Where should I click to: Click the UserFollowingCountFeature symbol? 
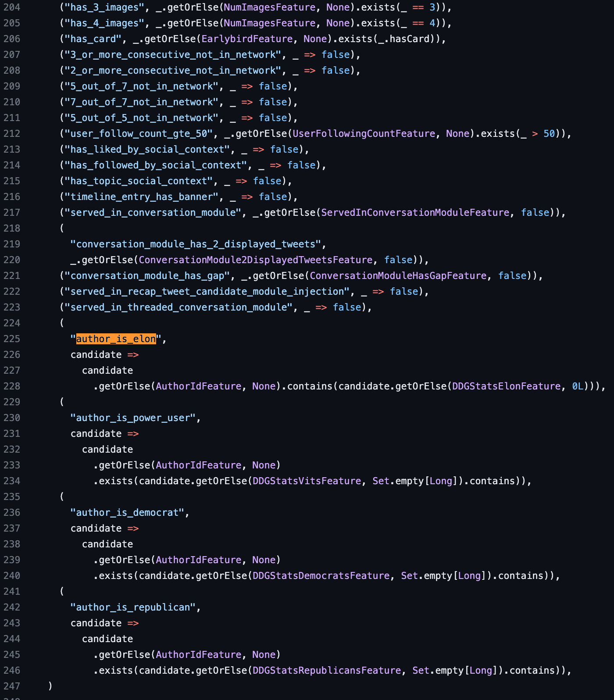click(x=364, y=134)
